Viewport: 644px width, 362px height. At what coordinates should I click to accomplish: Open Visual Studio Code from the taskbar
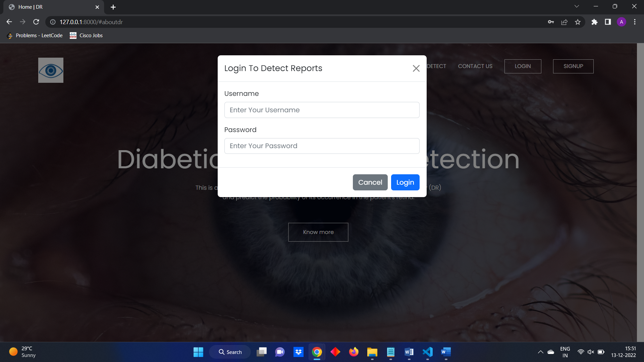(x=427, y=352)
